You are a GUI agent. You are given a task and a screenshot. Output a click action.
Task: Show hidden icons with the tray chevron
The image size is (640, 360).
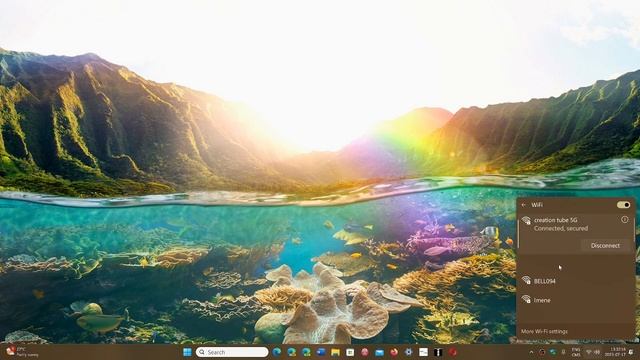coord(531,352)
